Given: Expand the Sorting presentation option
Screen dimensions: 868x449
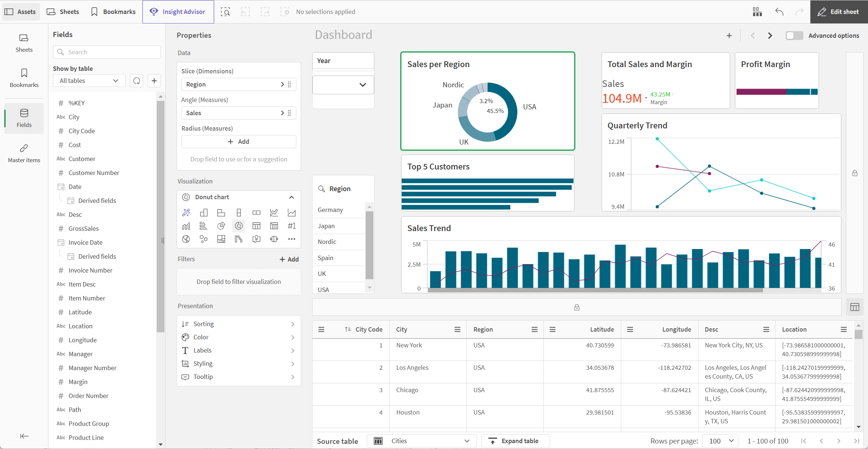Looking at the screenshot, I should pyautogui.click(x=238, y=324).
